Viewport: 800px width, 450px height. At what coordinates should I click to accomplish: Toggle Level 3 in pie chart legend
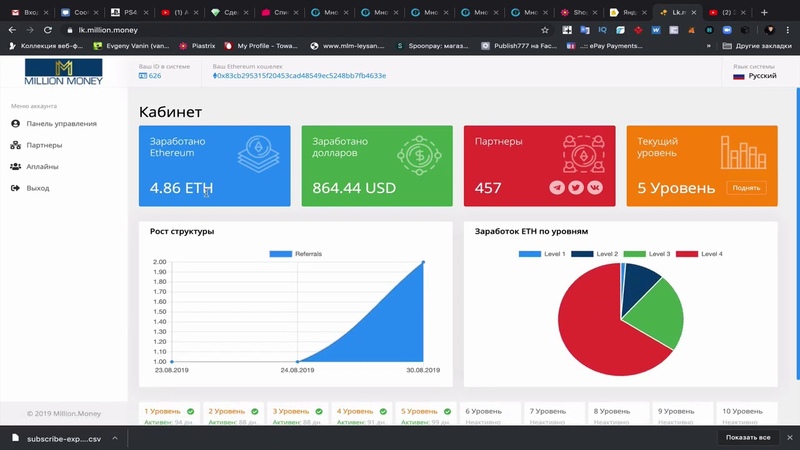pos(646,254)
